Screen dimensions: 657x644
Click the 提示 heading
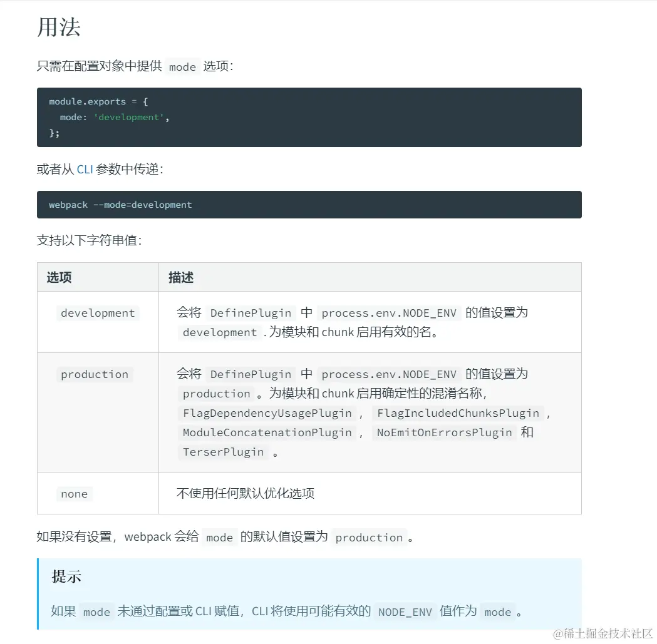click(66, 576)
